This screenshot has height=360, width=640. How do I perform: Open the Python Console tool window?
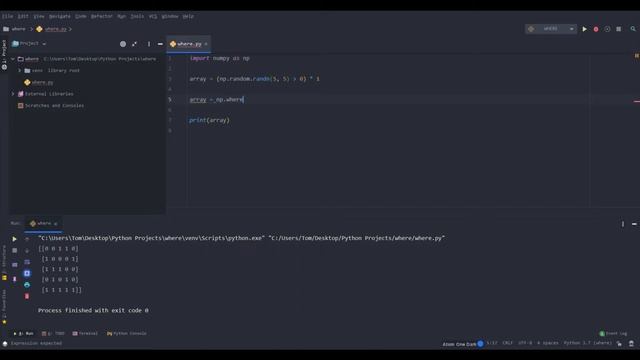pyautogui.click(x=127, y=333)
